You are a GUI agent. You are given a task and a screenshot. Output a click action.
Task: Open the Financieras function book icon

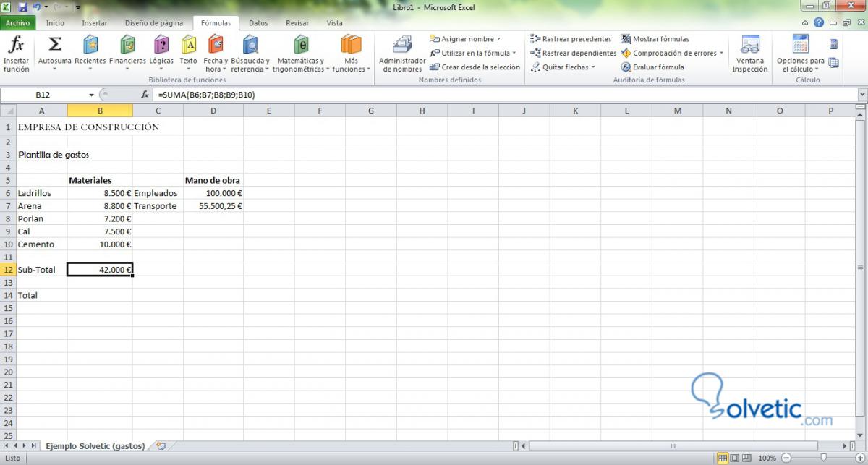[127, 45]
